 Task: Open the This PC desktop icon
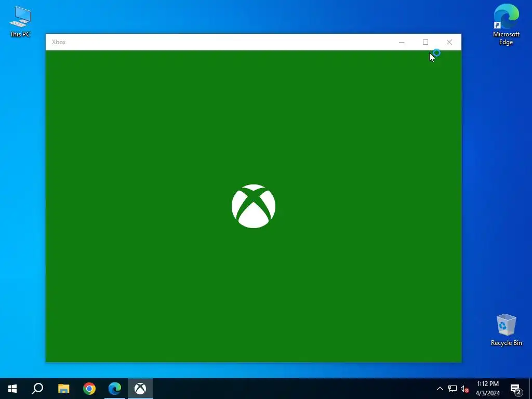pos(20,22)
